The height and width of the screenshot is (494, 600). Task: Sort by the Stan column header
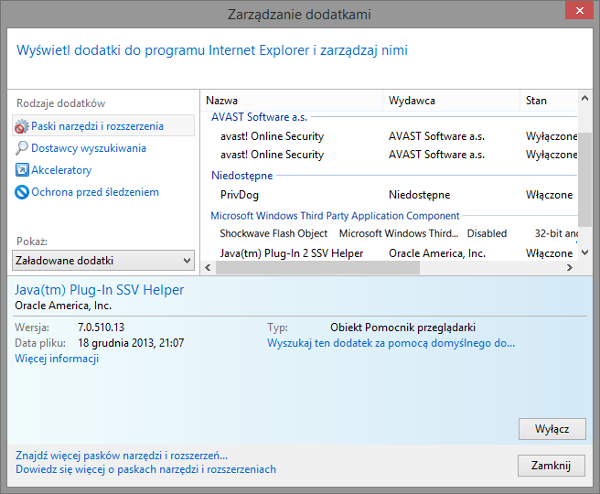pyautogui.click(x=548, y=101)
